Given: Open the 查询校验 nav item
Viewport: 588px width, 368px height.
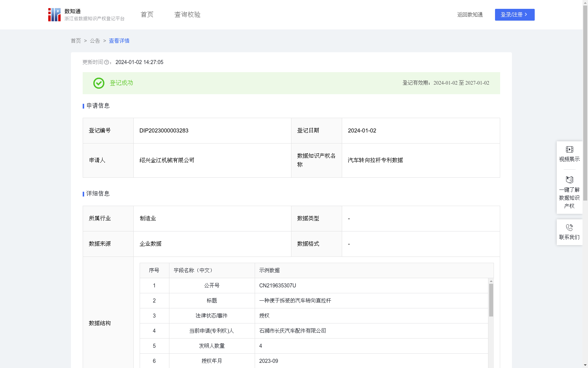Looking at the screenshot, I should click(x=187, y=15).
